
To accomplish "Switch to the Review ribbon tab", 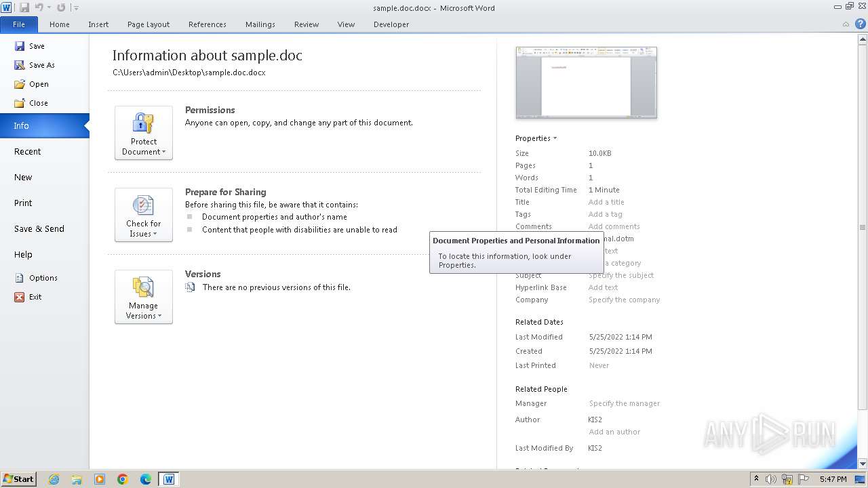I will pyautogui.click(x=307, y=24).
